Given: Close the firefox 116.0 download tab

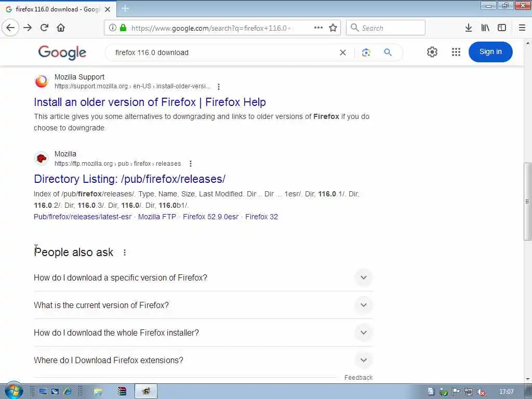Looking at the screenshot, I should (108, 9).
